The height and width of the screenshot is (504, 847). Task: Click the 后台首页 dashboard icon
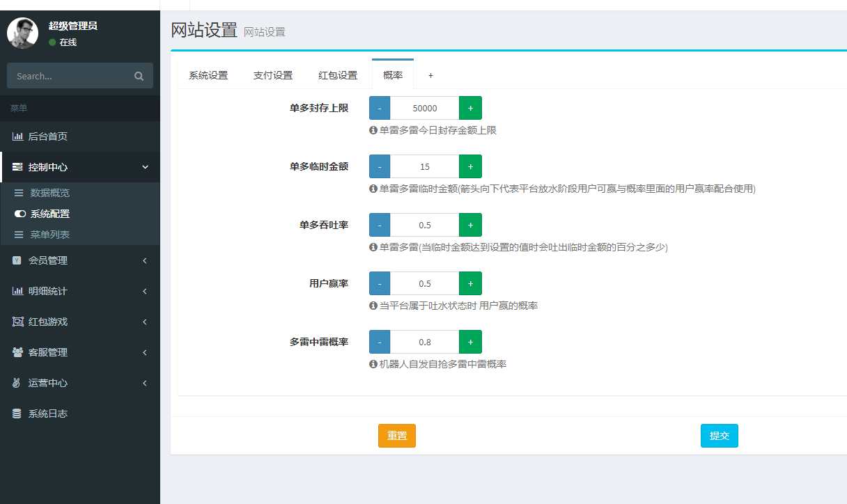coord(20,136)
